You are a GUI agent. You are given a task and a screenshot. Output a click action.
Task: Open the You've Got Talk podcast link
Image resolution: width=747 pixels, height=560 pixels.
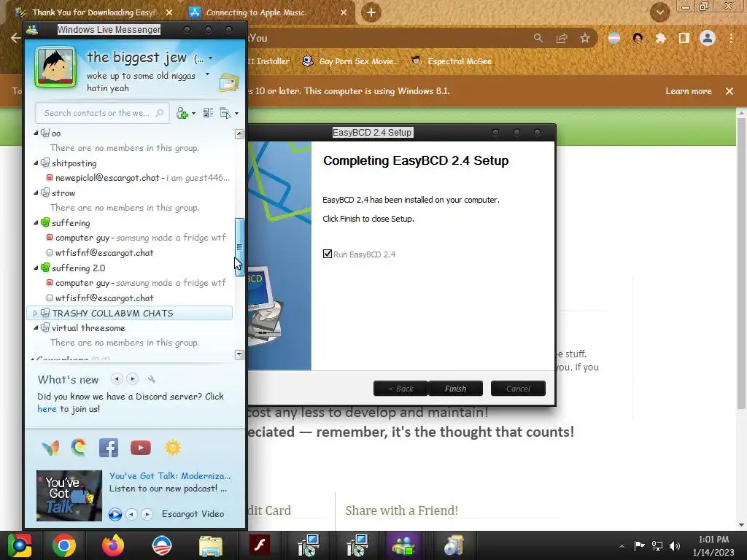169,475
